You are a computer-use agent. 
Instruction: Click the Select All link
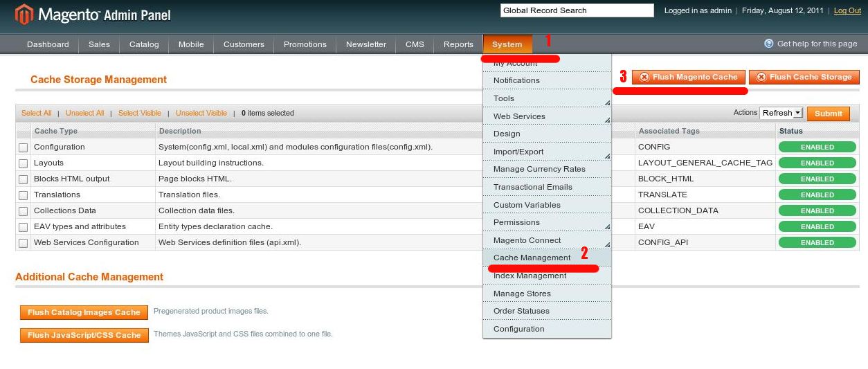coord(36,113)
